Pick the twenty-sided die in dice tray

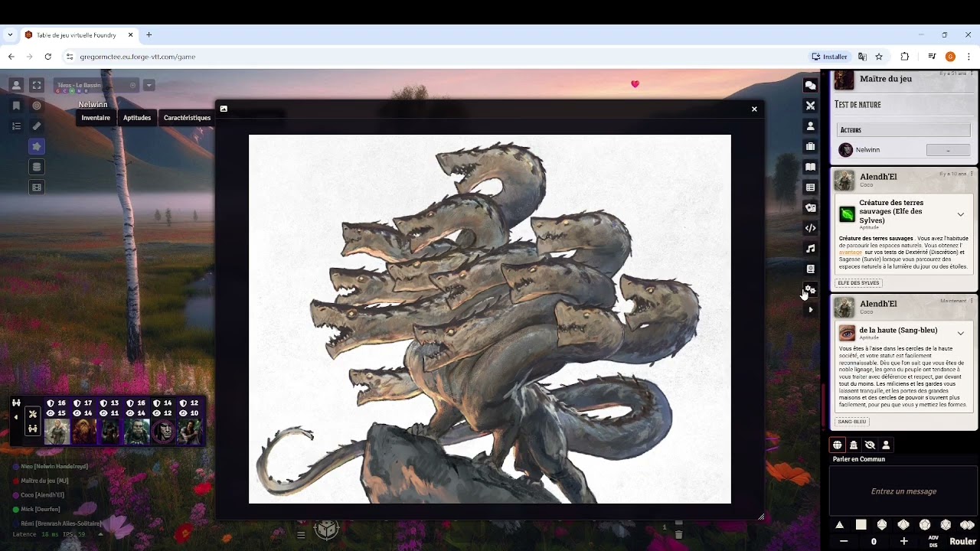[946, 525]
